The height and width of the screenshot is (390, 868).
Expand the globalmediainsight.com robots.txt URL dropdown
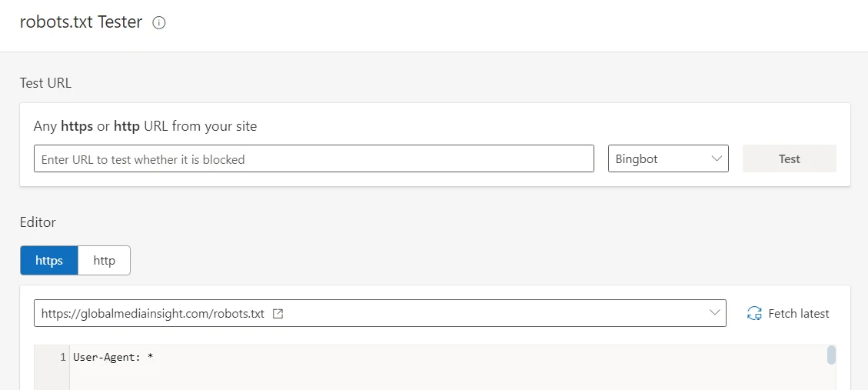(x=380, y=313)
